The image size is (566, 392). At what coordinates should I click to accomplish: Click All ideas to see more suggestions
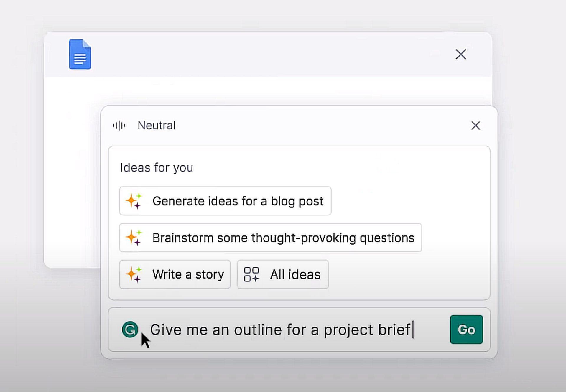(283, 274)
